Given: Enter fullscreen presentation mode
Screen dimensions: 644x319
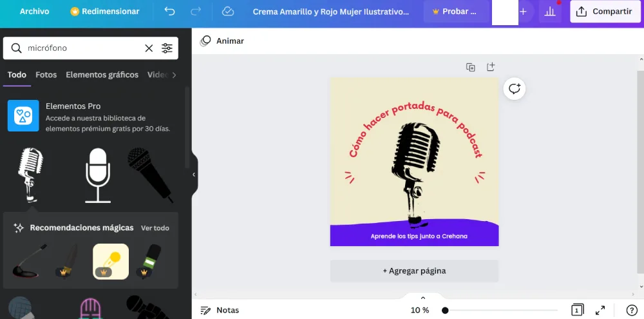Looking at the screenshot, I should (x=600, y=310).
